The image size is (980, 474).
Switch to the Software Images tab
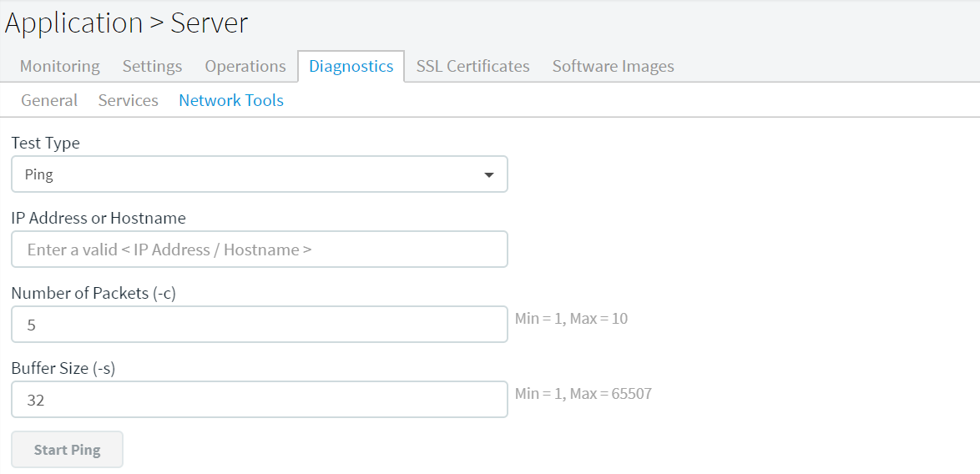(x=613, y=66)
